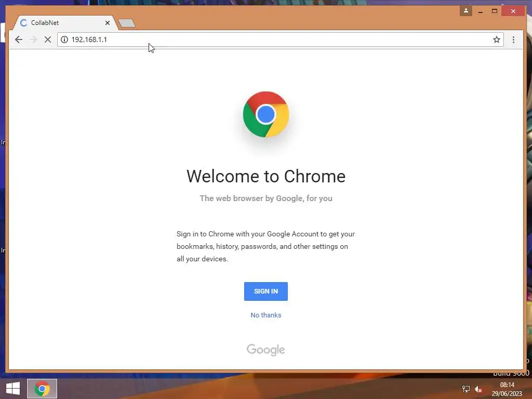Open the Chrome three-dot menu

point(514,39)
